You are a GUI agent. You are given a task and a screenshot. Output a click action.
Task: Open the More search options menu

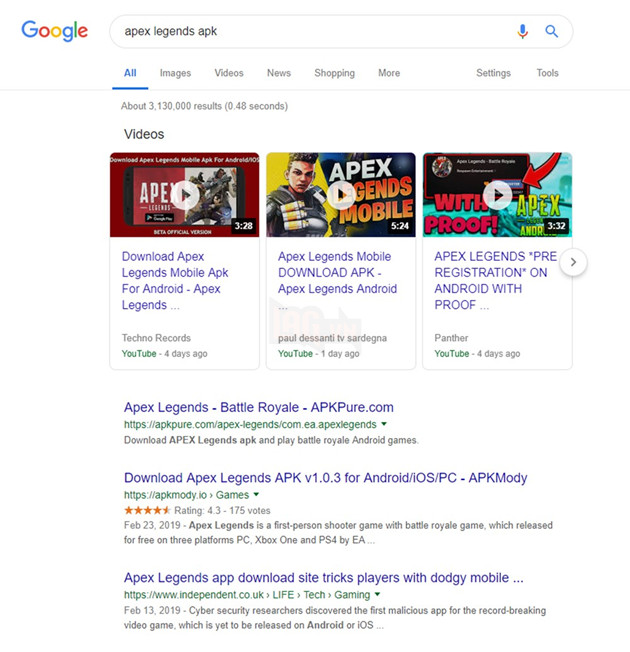[x=389, y=73]
